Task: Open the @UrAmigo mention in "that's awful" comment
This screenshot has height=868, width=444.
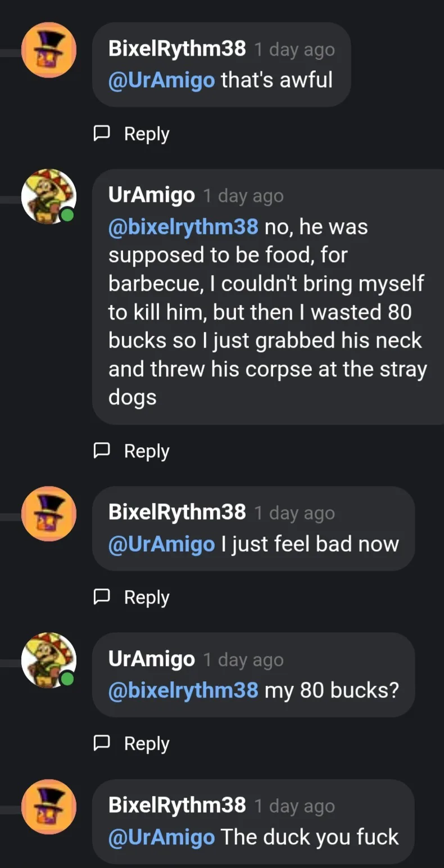Action: [x=161, y=80]
